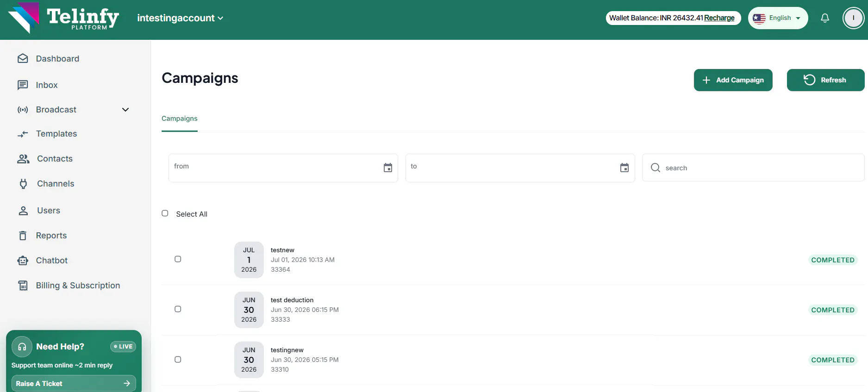Click the plus icon on Add Campaign

click(x=706, y=80)
